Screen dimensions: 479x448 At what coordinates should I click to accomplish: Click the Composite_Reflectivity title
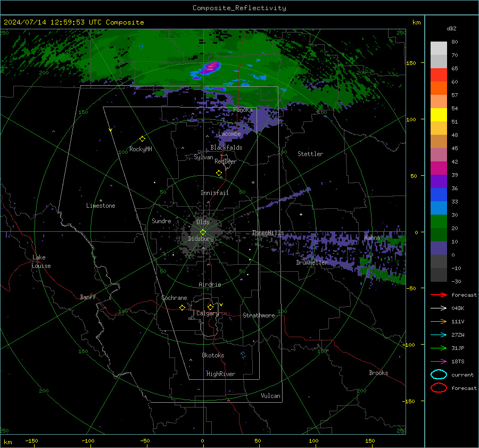pos(240,8)
